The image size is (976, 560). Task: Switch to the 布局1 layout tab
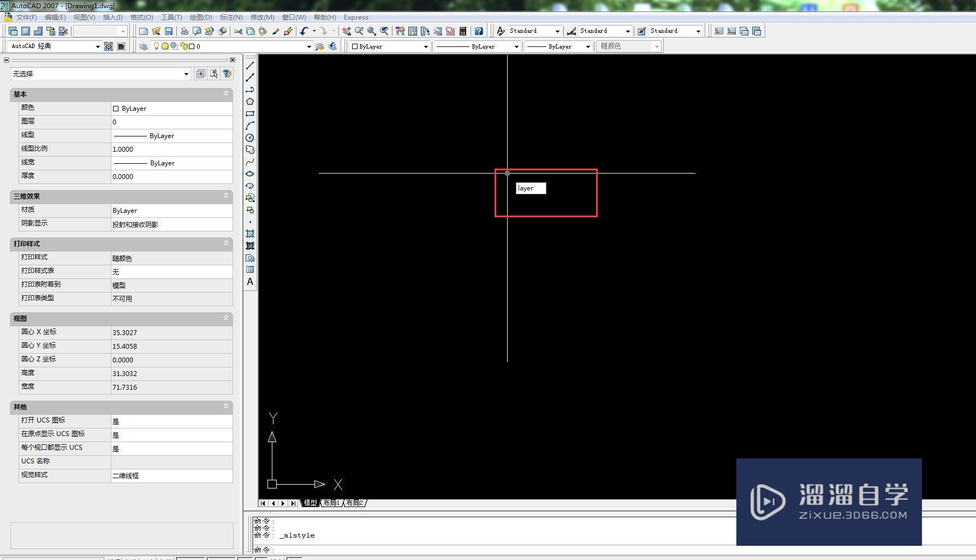point(331,503)
